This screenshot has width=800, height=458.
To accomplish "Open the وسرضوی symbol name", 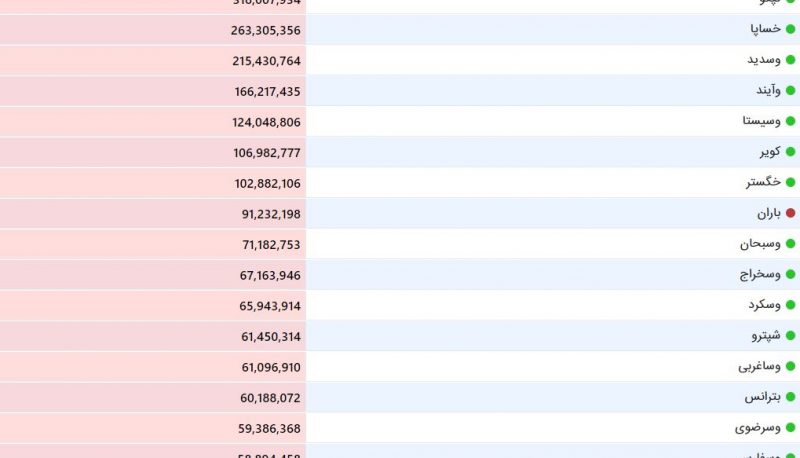I will pos(759,428).
